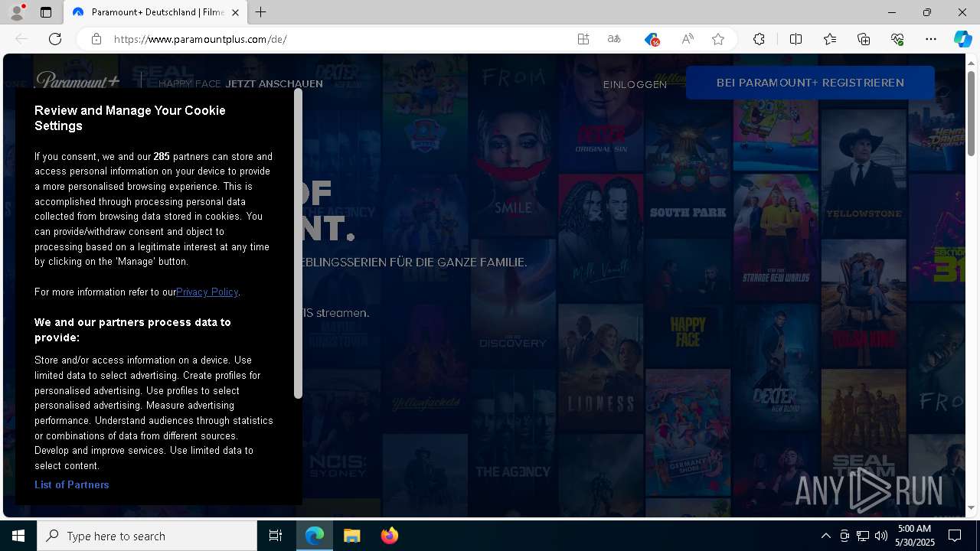Screen dimensions: 980x551
Task: Open Microsoft Edge from the taskbar
Action: pyautogui.click(x=315, y=536)
